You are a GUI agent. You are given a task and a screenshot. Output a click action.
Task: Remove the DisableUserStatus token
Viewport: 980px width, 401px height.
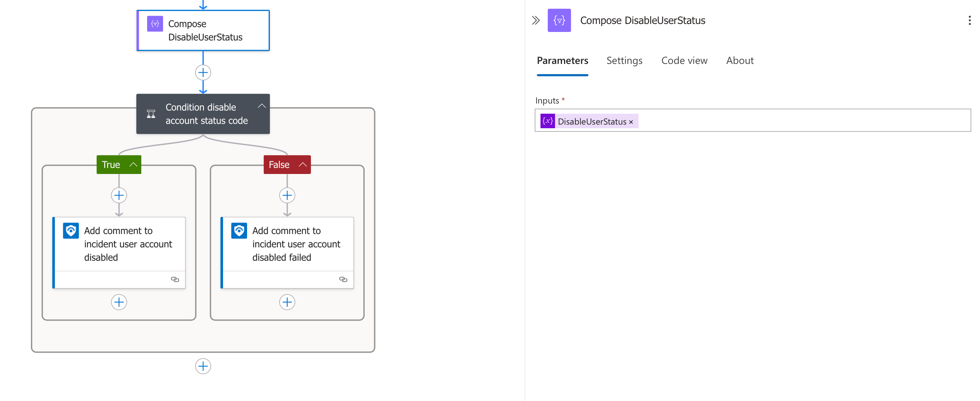point(631,122)
